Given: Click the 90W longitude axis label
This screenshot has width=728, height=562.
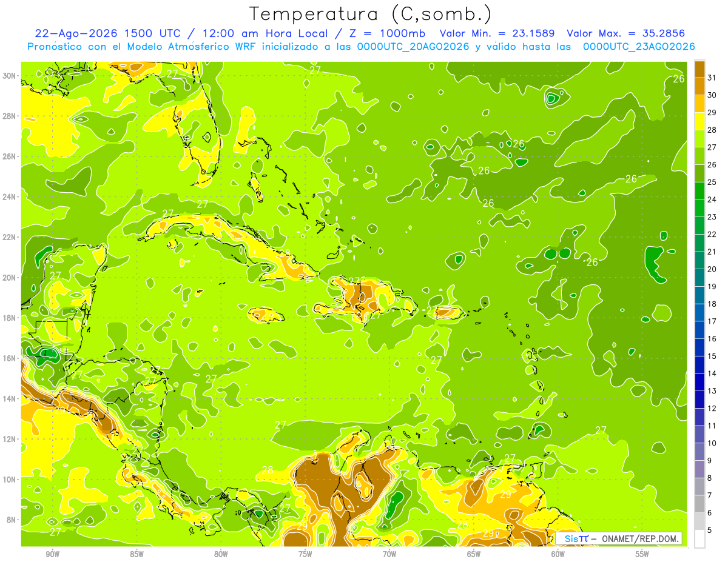Looking at the screenshot, I should coord(53,554).
